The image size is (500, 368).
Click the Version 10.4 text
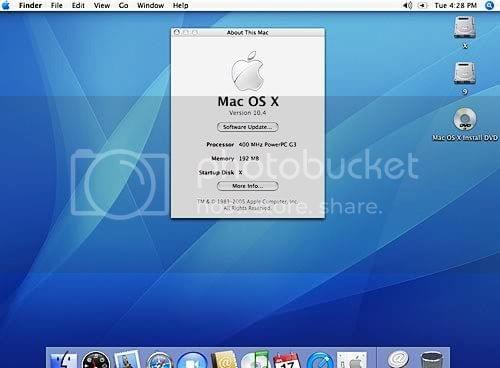point(248,113)
